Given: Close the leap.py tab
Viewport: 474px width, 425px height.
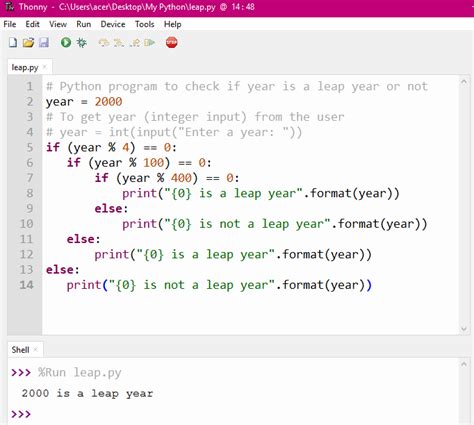Looking at the screenshot, I should pyautogui.click(x=45, y=67).
